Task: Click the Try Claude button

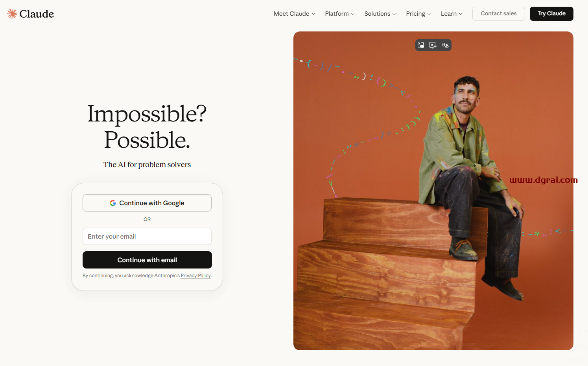Action: [551, 14]
